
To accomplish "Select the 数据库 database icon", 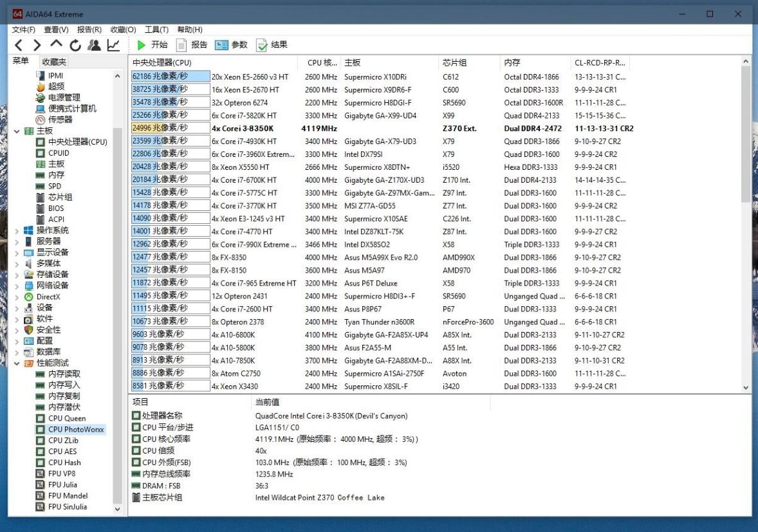I will (28, 352).
